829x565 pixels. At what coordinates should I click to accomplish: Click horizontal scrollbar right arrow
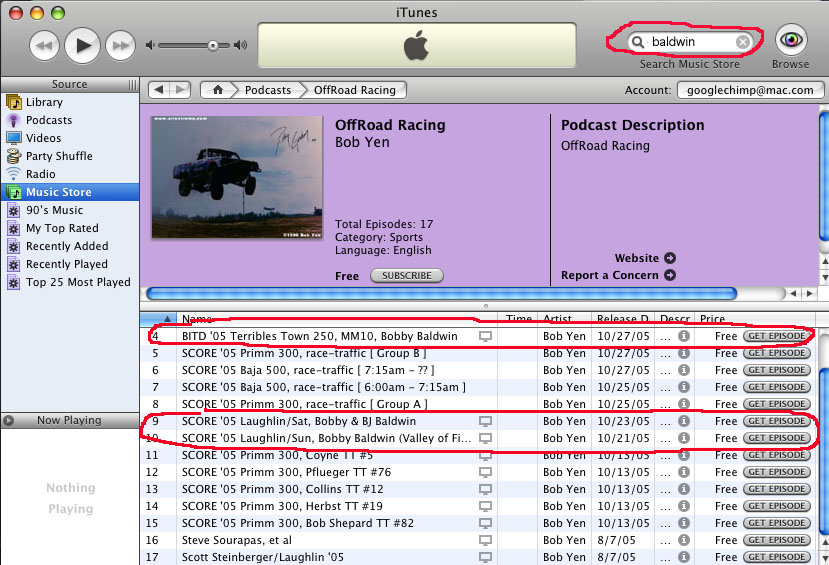(x=809, y=293)
